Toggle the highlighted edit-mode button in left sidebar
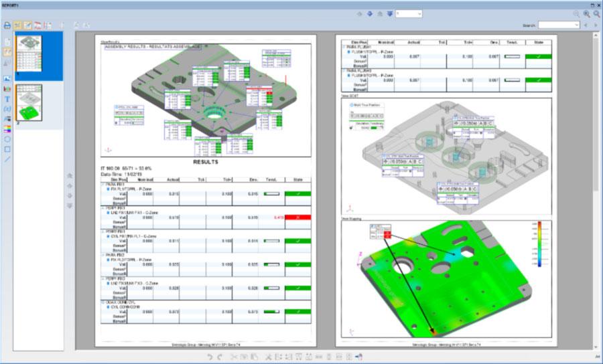Image resolution: width=603 pixels, height=364 pixels. pos(7,53)
